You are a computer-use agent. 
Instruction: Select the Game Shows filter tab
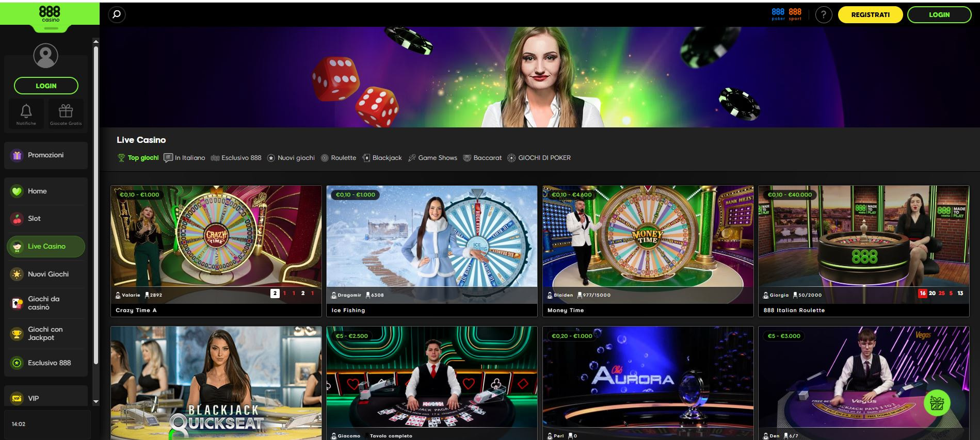[x=432, y=158]
